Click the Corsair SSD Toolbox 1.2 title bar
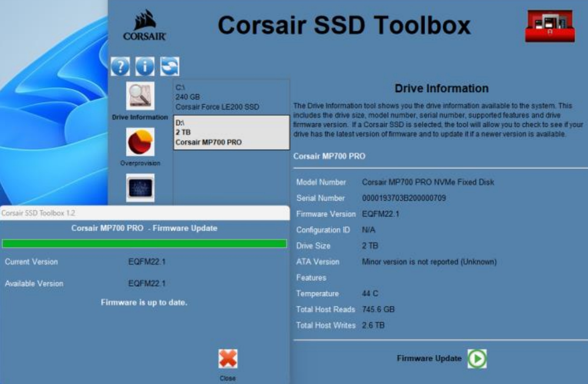The image size is (588, 384). [x=145, y=213]
